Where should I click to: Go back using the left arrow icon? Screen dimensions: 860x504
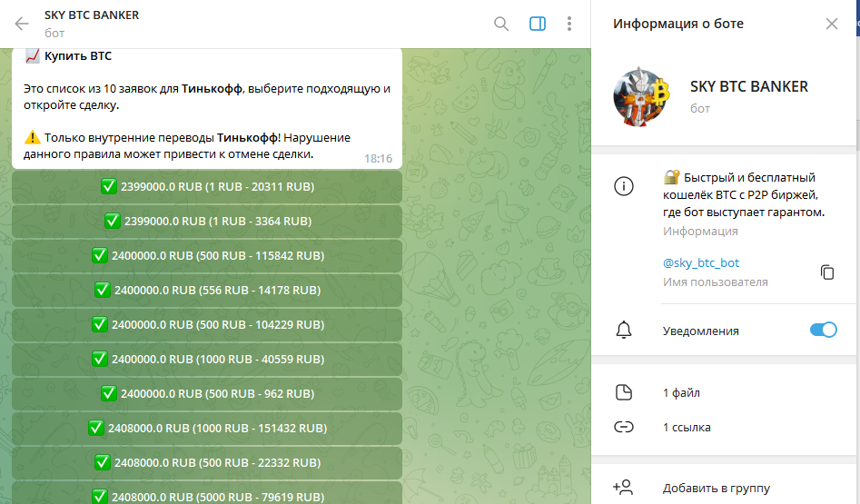click(22, 24)
